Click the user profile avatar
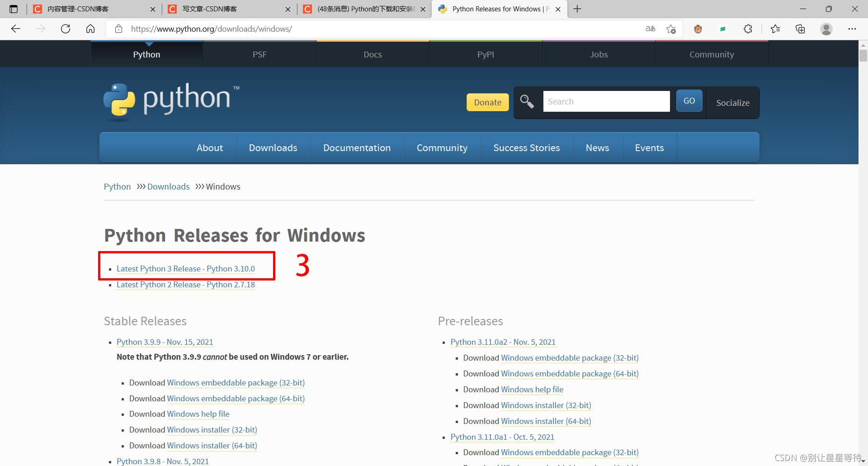The image size is (868, 466). click(x=826, y=29)
